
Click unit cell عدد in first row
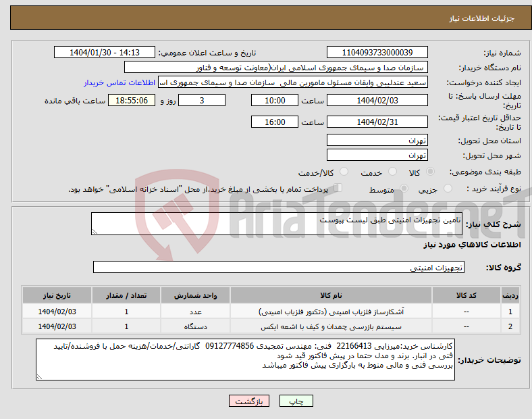(196, 312)
